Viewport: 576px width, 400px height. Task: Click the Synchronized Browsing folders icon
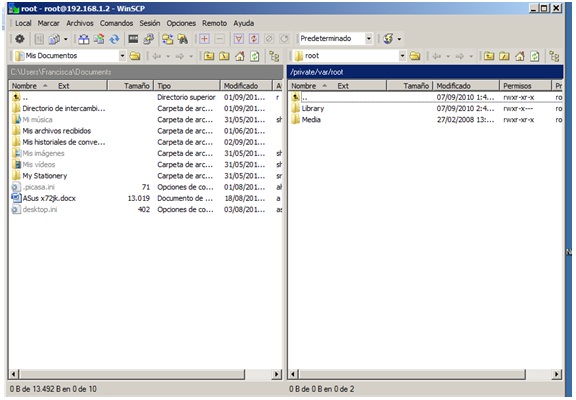click(168, 39)
